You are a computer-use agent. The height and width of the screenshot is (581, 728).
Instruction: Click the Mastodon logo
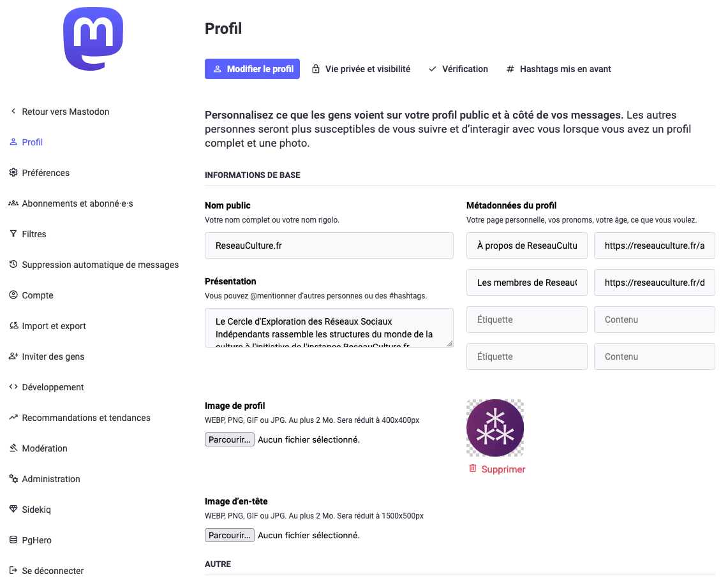pyautogui.click(x=93, y=39)
